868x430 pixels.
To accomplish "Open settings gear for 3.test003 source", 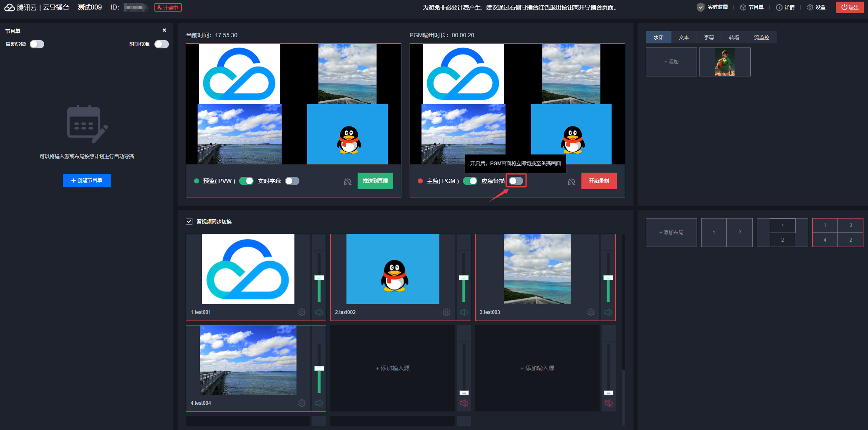I will point(591,312).
